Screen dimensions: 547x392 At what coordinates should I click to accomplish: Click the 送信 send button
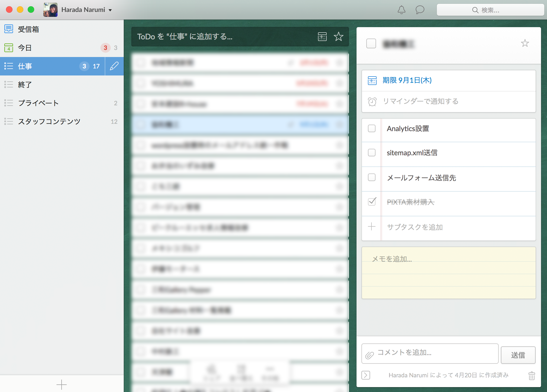pos(518,355)
